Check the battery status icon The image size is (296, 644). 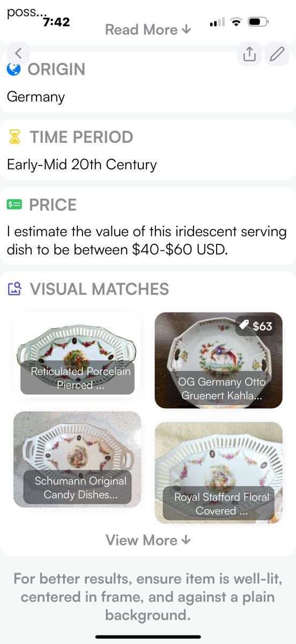pyautogui.click(x=258, y=22)
